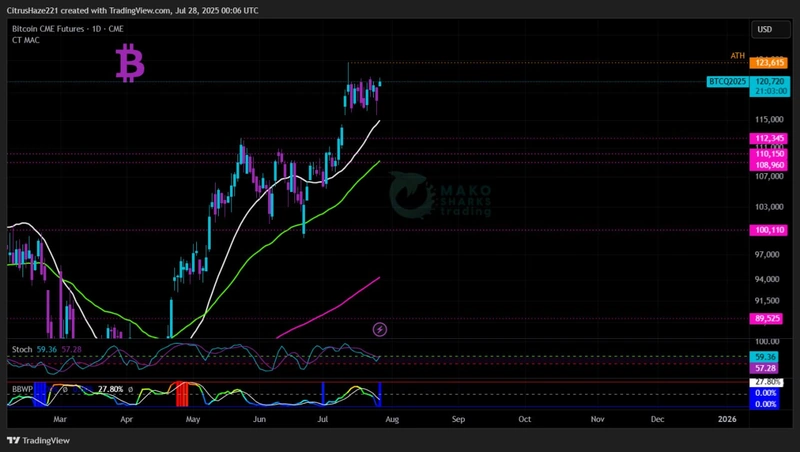
Task: Click the May label on time axis
Action: pos(193,420)
